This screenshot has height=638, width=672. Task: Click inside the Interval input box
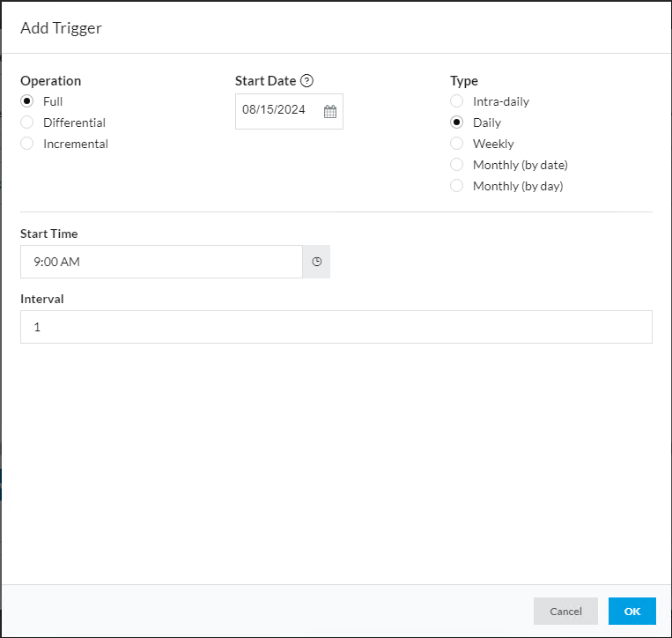tap(336, 327)
